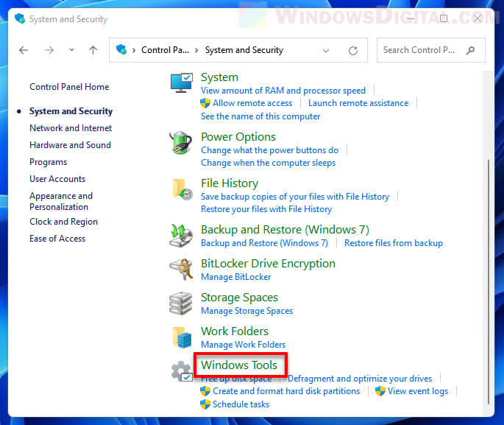Click the Storage Spaces stacked drives icon

[181, 303]
